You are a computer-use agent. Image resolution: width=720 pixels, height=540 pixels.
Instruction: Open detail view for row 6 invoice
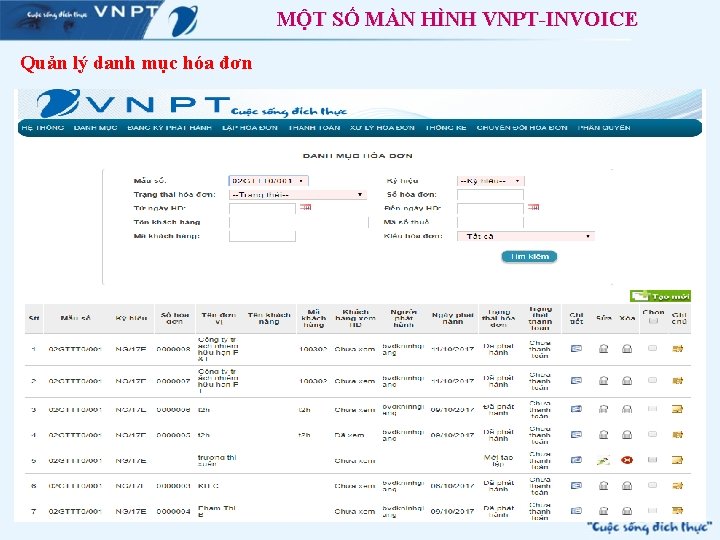[x=576, y=485]
